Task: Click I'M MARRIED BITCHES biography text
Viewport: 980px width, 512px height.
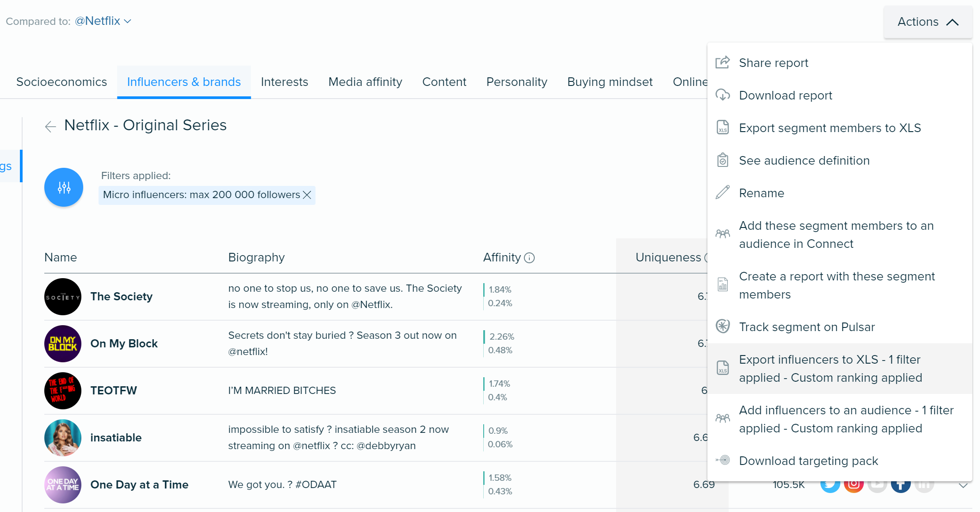Action: 282,391
